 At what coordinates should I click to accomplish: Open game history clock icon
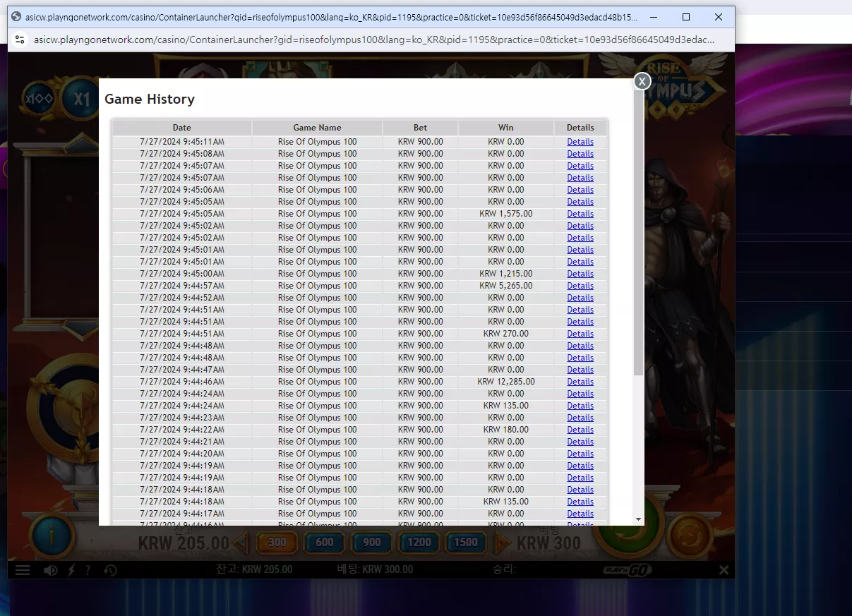[x=110, y=570]
